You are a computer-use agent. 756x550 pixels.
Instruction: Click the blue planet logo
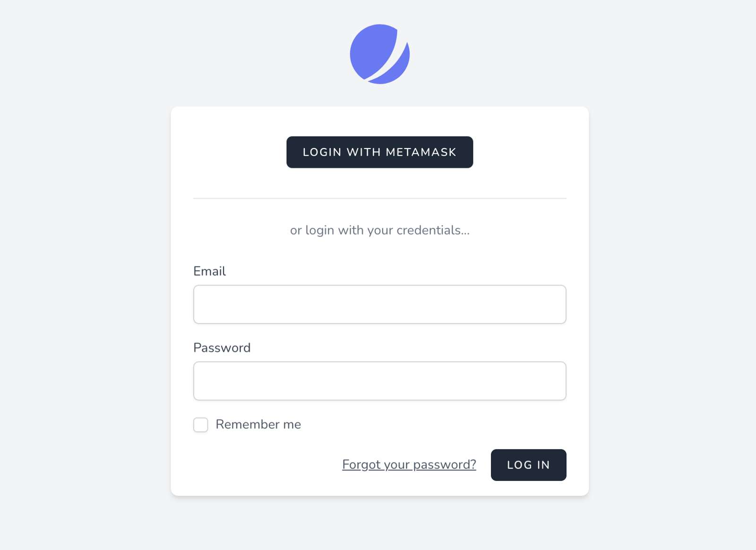pos(379,54)
